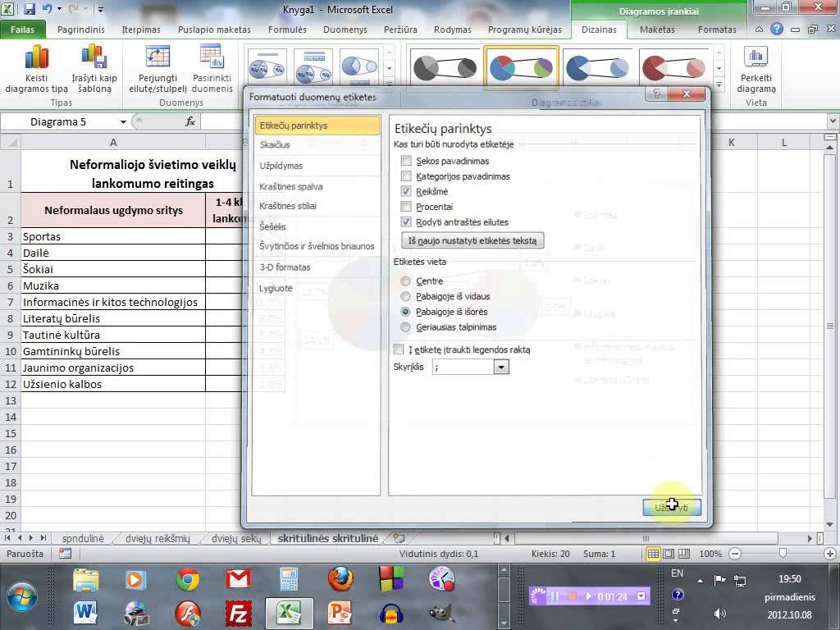Open Skyriklis separator dropdown
The width and height of the screenshot is (840, 630).
pyautogui.click(x=501, y=367)
